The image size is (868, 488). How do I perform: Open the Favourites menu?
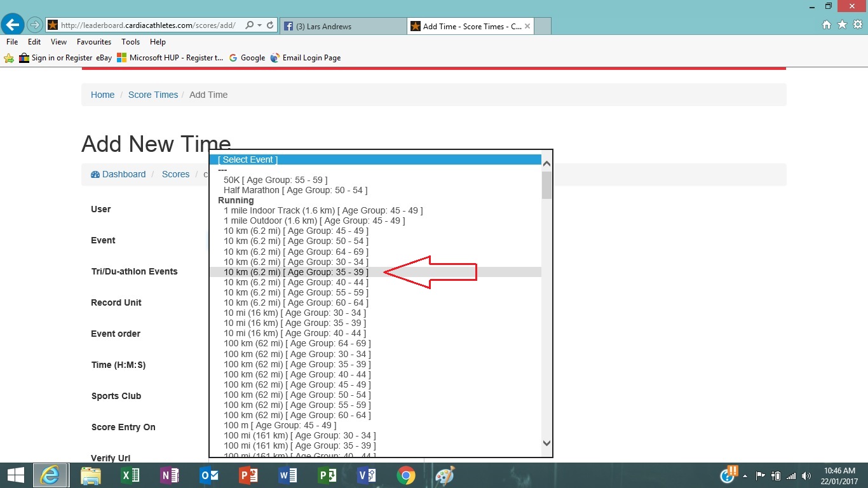94,42
